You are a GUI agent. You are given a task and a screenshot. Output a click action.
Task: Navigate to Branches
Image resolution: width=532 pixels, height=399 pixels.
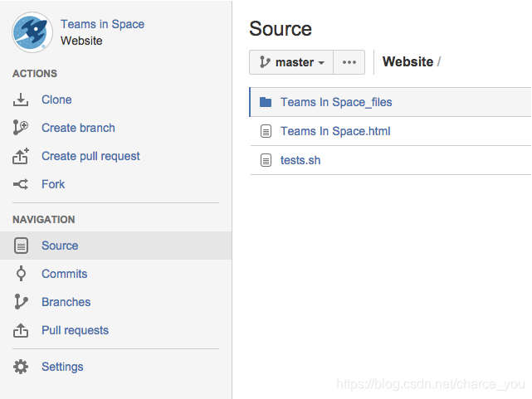pyautogui.click(x=66, y=302)
